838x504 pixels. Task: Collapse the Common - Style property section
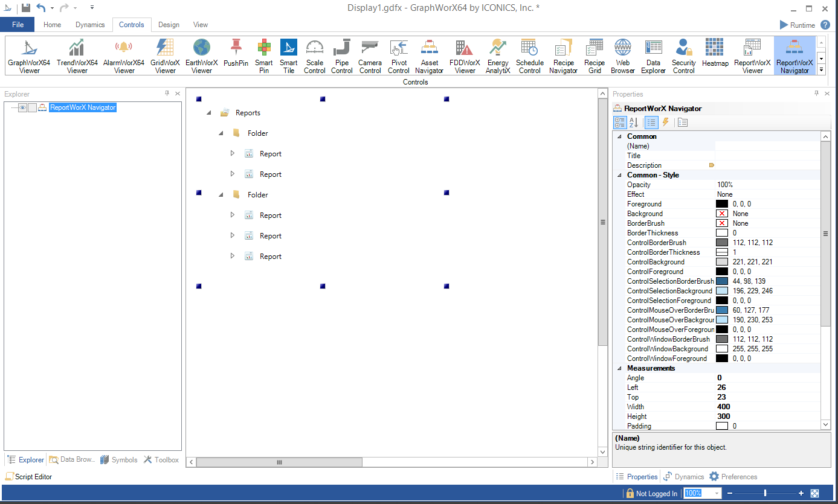(619, 175)
